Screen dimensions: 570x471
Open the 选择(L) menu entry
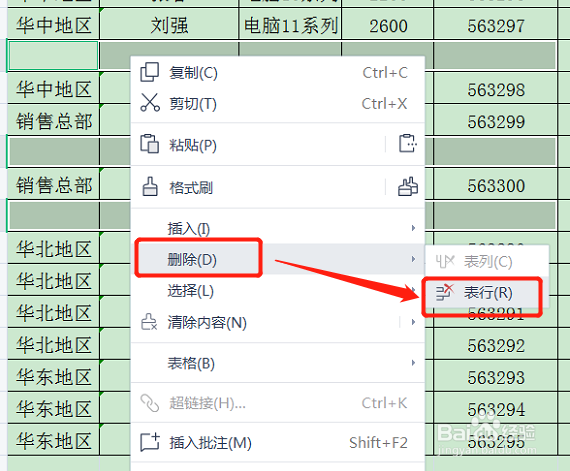(x=277, y=290)
